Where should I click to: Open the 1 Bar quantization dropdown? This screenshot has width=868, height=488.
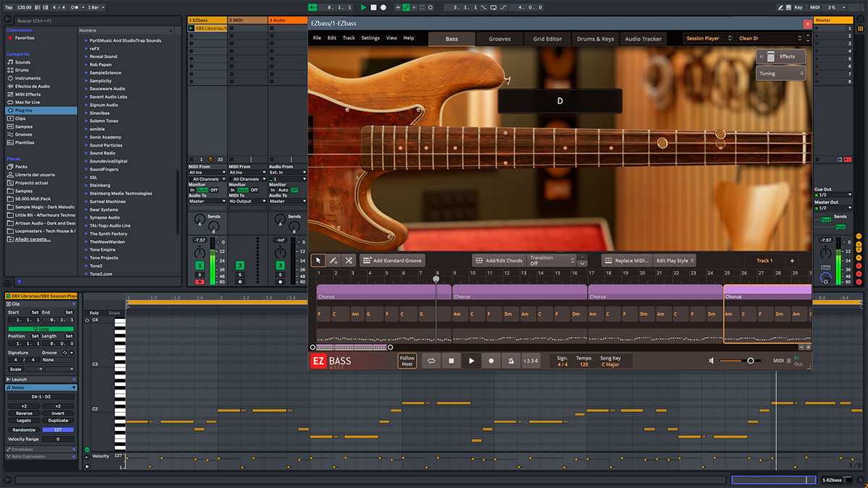click(x=96, y=7)
